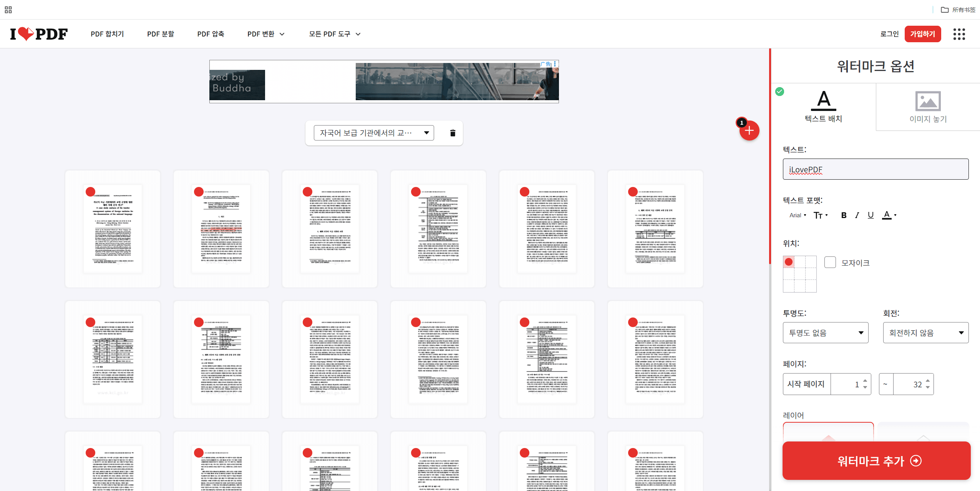Expand the PDF 변환 menu
The width and height of the screenshot is (980, 491).
point(266,34)
